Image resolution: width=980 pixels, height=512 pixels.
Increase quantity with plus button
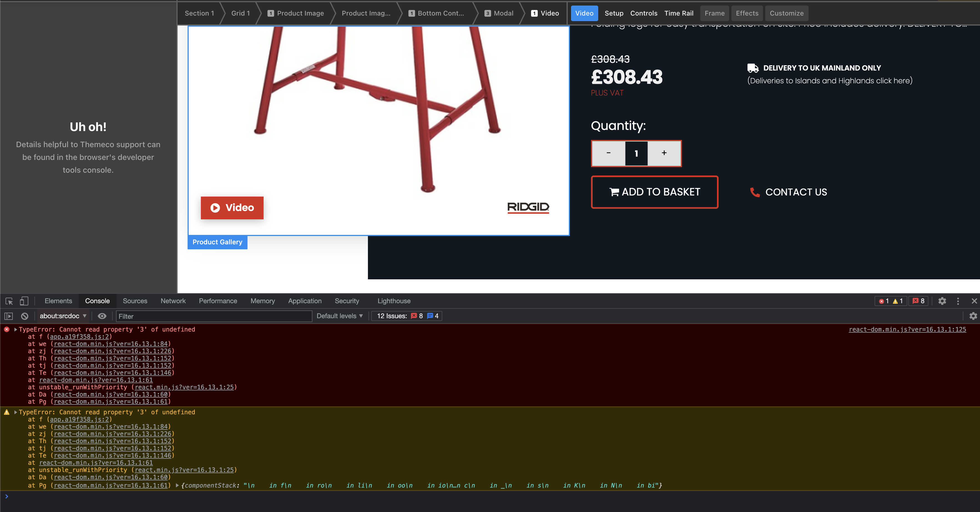pos(664,153)
